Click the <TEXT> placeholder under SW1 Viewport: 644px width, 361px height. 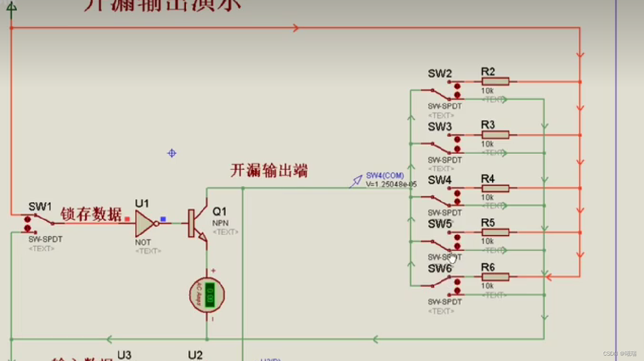pyautogui.click(x=41, y=249)
